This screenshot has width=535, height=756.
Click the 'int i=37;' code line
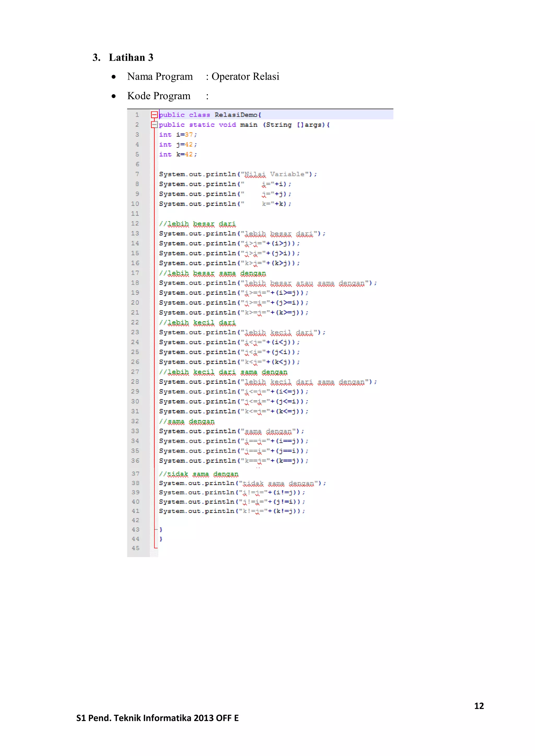(x=178, y=135)
